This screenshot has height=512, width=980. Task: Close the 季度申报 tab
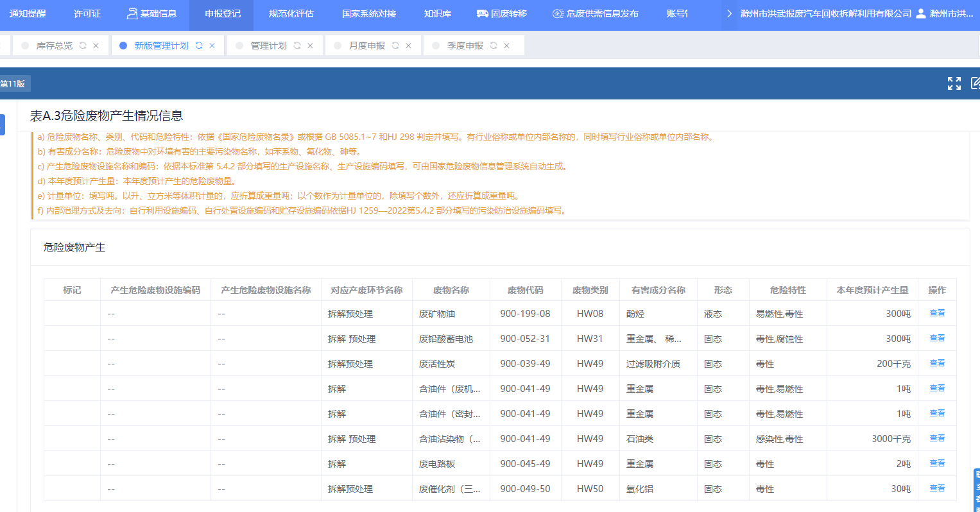pos(507,46)
